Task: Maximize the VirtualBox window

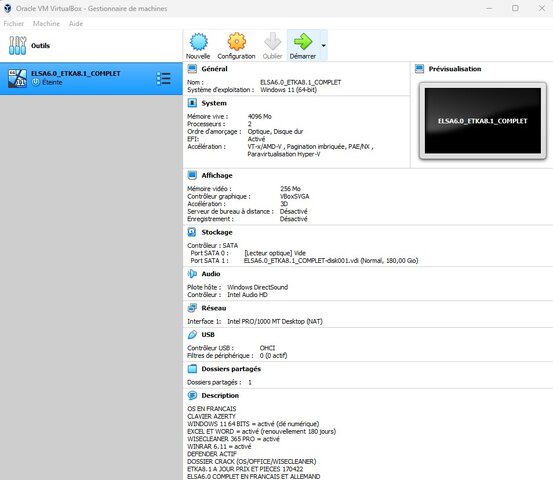Action: tap(515, 8)
